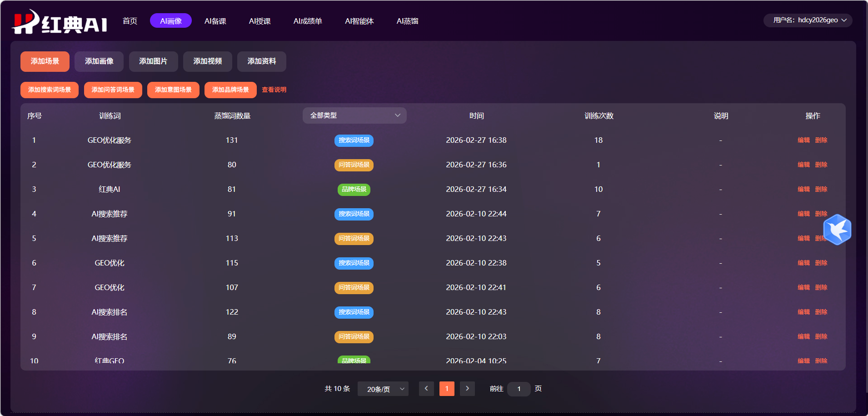
Task: Open the AI蒸馏 menu item
Action: 407,21
